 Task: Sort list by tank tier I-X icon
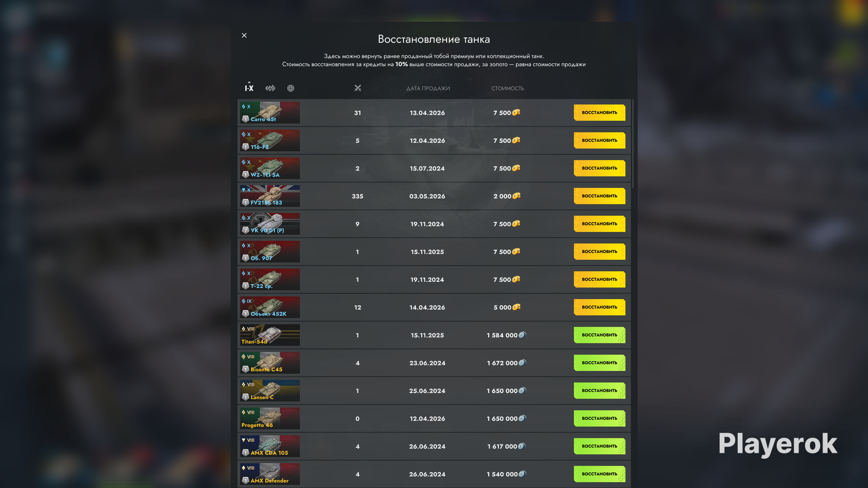pos(249,88)
